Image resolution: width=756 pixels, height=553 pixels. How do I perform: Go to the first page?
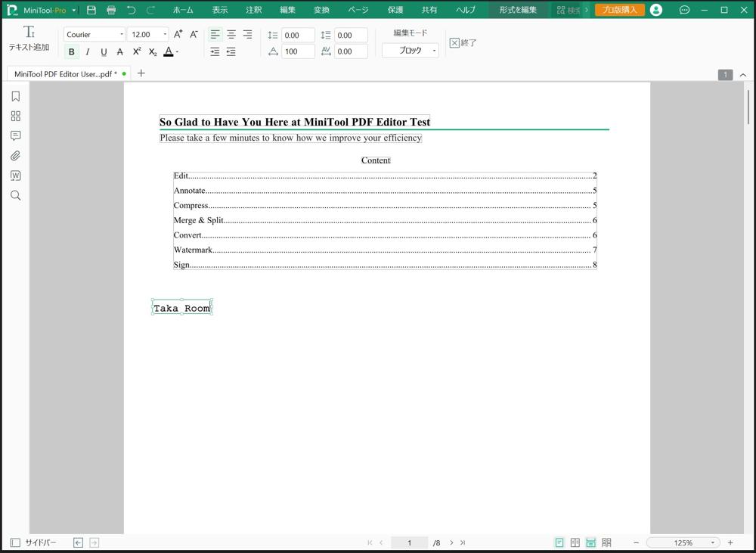(x=370, y=543)
